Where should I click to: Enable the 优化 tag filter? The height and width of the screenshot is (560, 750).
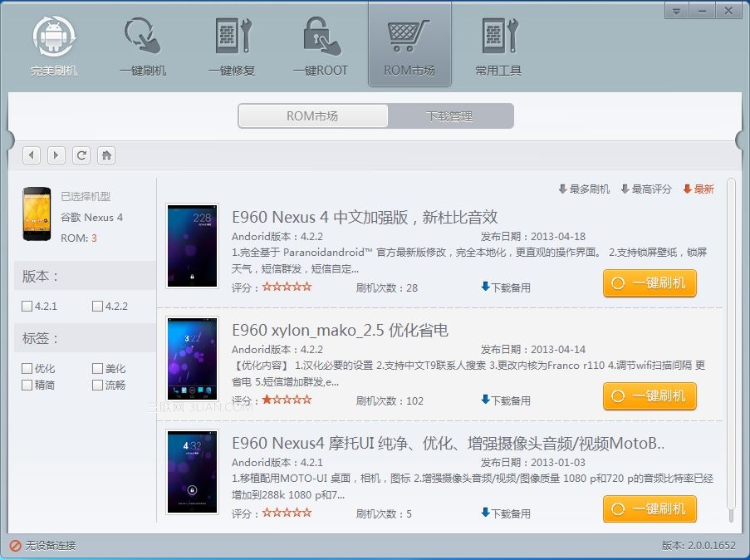(27, 369)
